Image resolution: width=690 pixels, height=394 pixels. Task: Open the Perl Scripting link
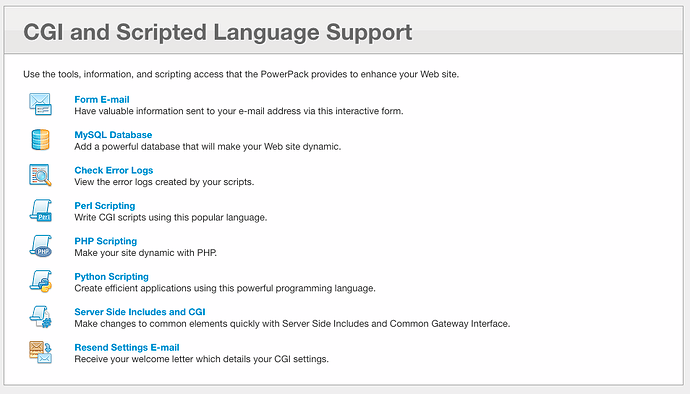coord(105,206)
